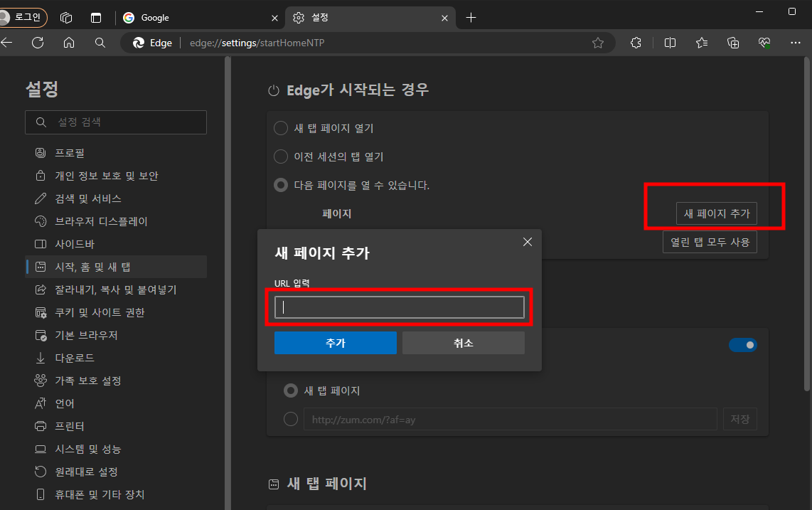Click the 저장 button
812x510 pixels.
(x=740, y=419)
